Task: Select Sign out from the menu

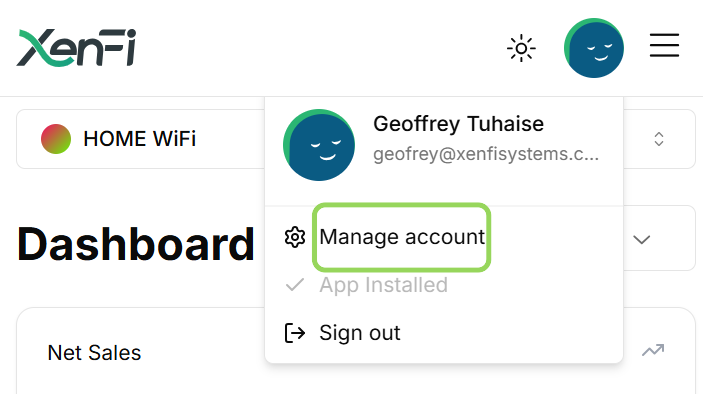Action: 360,333
